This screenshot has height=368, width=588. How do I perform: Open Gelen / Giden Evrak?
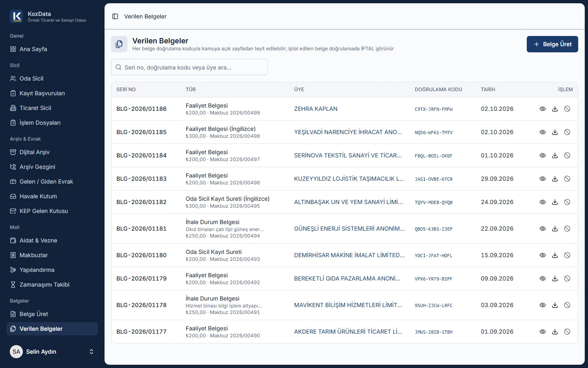52,182
